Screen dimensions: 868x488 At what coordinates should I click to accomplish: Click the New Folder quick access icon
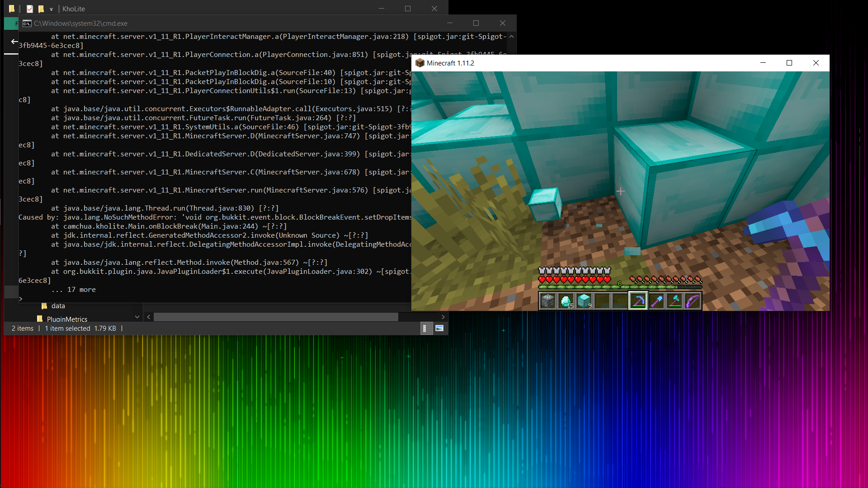(x=41, y=9)
